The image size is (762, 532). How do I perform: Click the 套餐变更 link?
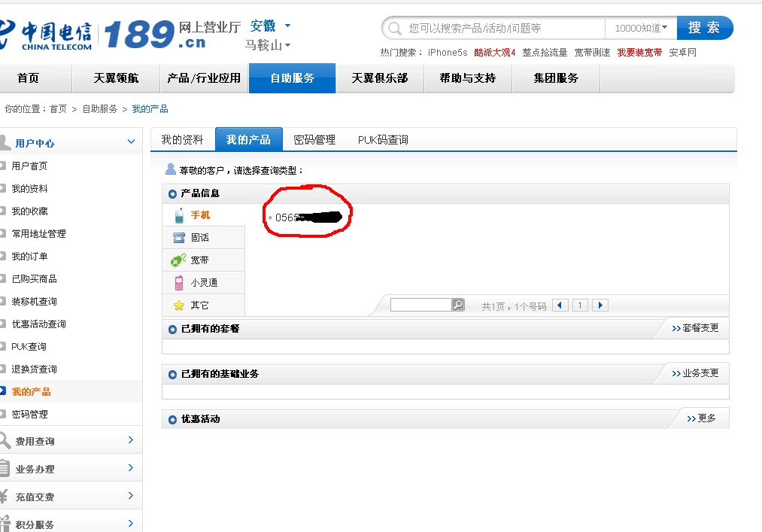point(696,328)
